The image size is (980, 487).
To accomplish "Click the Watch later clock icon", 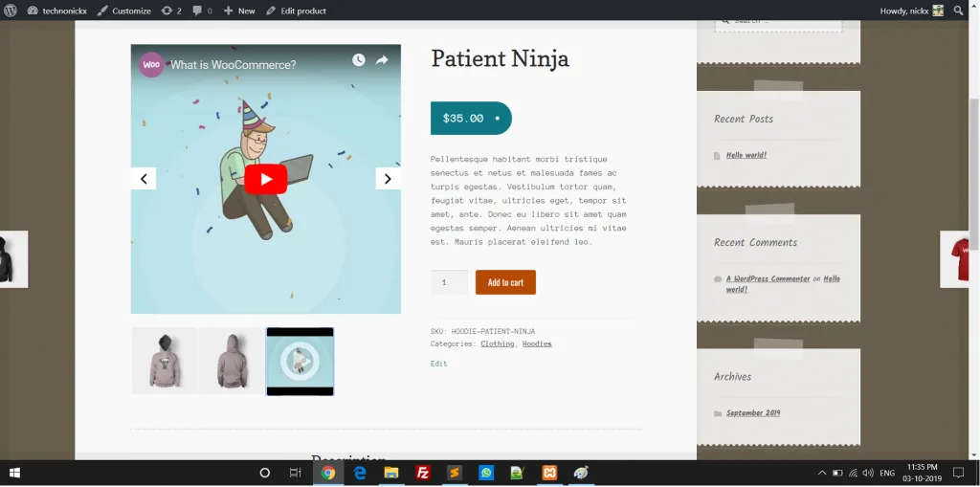I will click(358, 59).
